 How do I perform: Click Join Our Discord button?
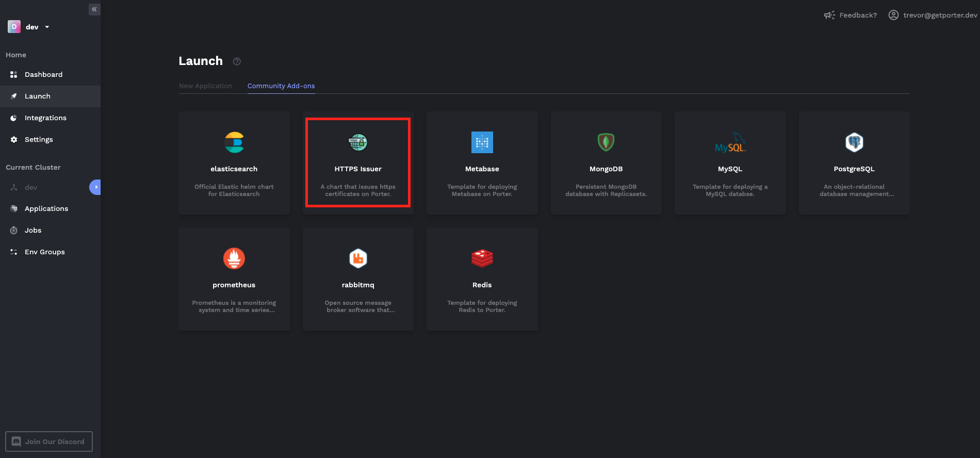tap(49, 441)
